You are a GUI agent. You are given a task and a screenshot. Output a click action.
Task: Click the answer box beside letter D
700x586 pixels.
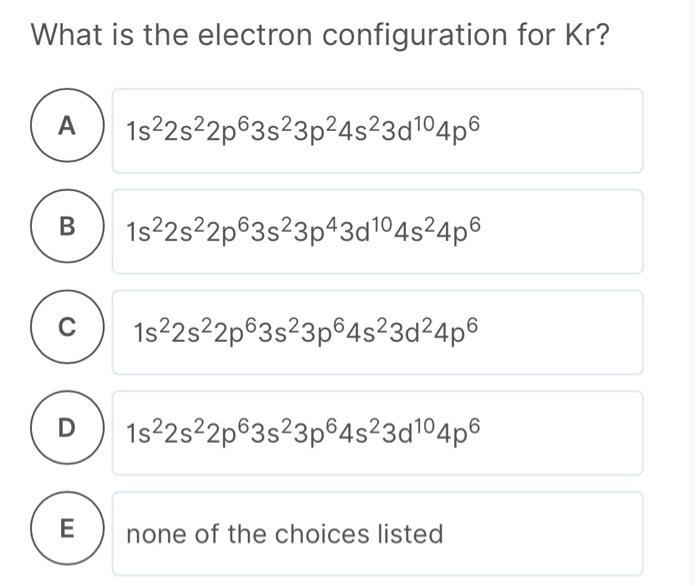click(x=377, y=433)
